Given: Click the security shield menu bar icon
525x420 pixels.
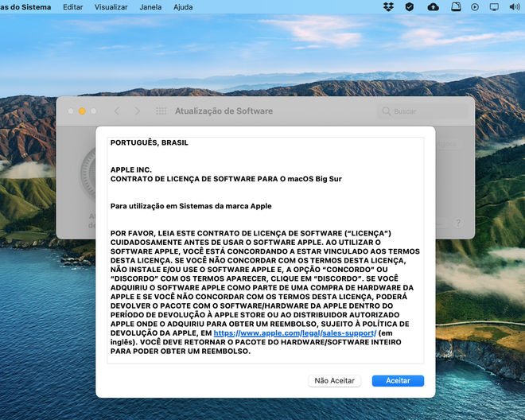Looking at the screenshot, I should [x=409, y=7].
